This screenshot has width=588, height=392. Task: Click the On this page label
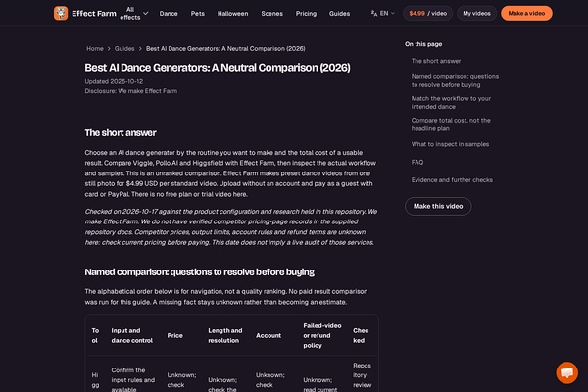click(423, 44)
